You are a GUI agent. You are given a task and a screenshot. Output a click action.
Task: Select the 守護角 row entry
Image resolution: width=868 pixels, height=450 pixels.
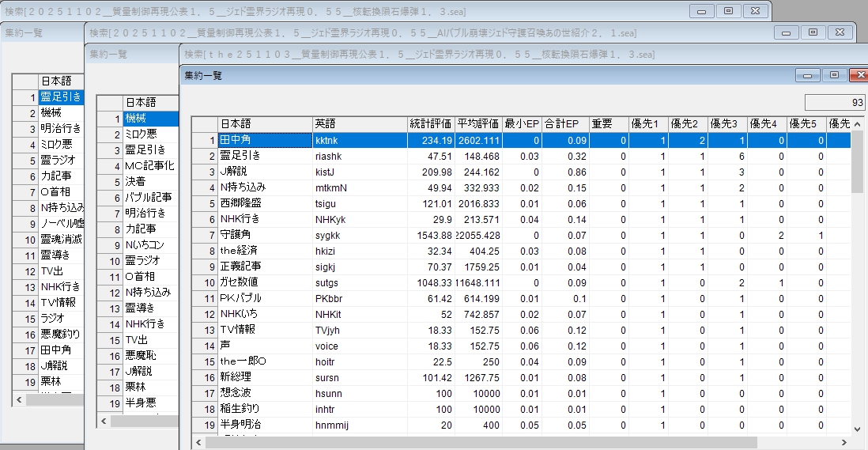[x=265, y=235]
